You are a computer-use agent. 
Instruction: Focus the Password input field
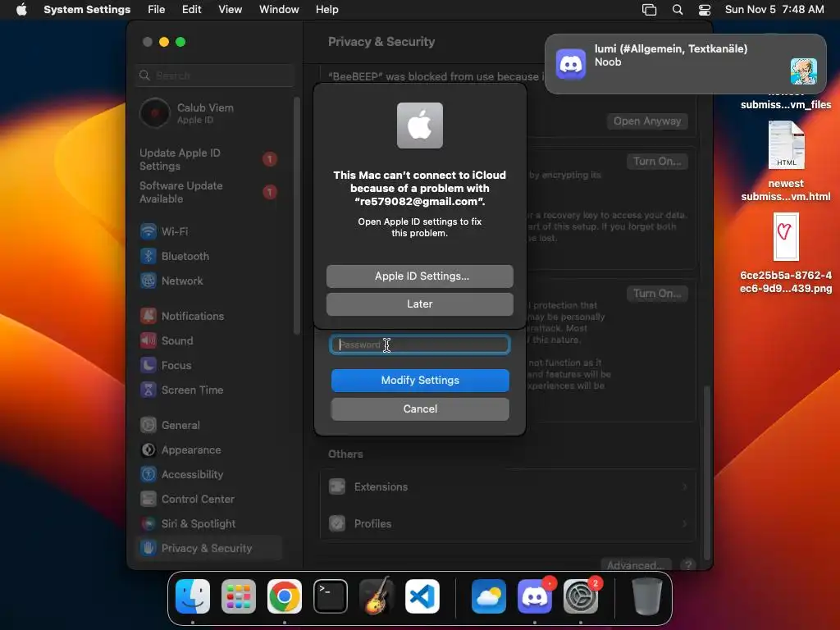click(x=419, y=345)
